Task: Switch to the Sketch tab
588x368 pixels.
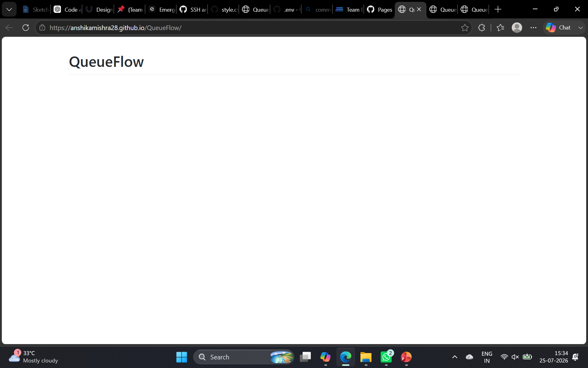Action: (x=35, y=10)
